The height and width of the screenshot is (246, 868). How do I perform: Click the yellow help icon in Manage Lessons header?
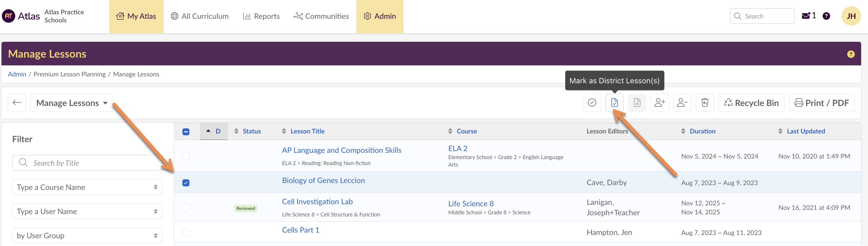pos(850,54)
